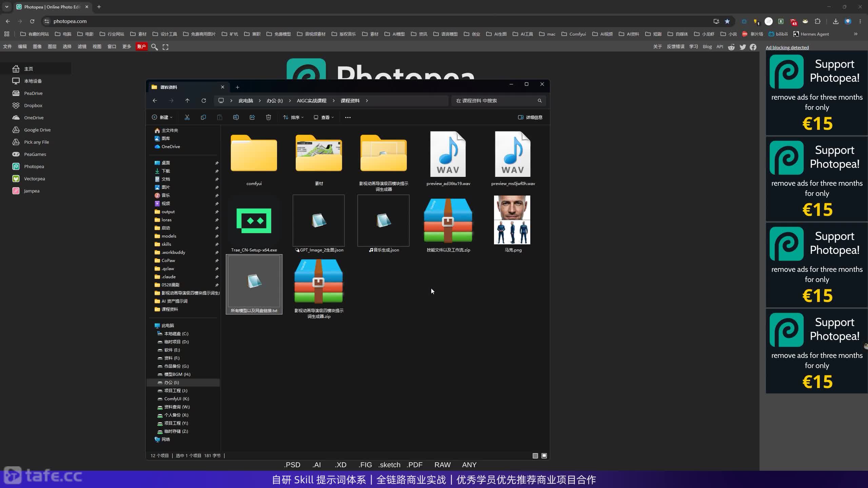868x488 pixels.
Task: Open Chrome extensions puzzle icon
Action: tap(817, 21)
